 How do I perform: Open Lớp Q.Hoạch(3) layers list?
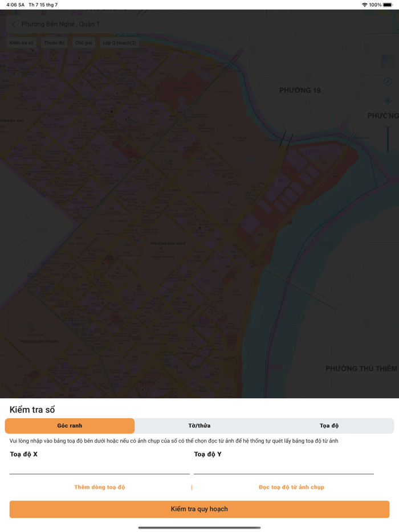pos(120,43)
